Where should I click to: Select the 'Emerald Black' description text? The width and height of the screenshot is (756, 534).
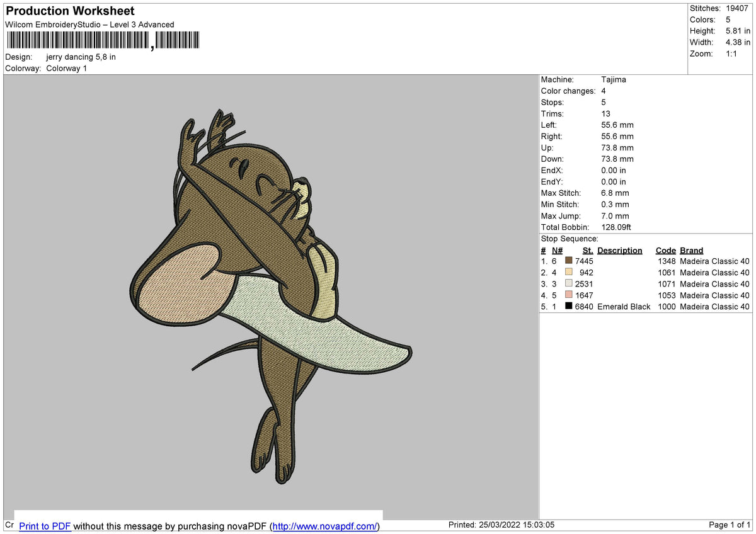pos(624,307)
